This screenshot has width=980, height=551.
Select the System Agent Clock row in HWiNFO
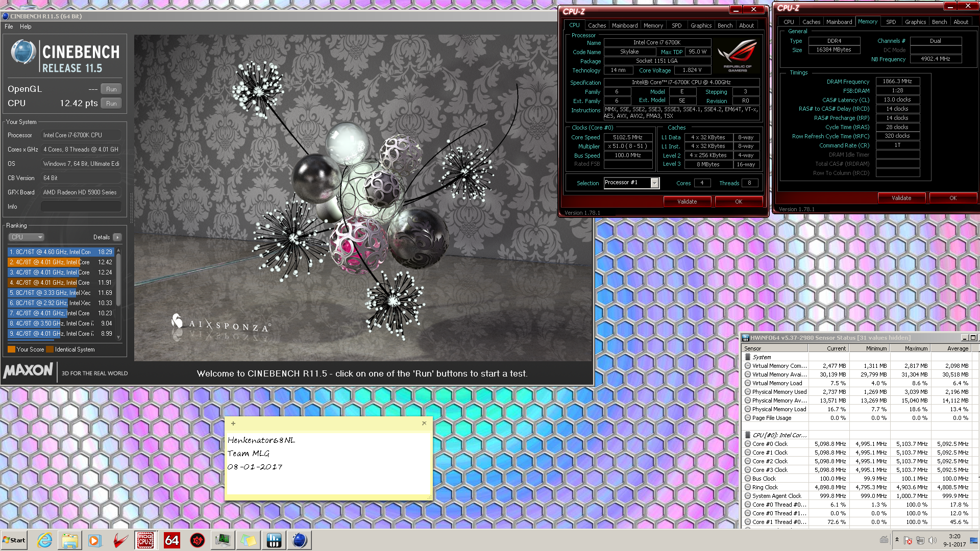click(857, 496)
